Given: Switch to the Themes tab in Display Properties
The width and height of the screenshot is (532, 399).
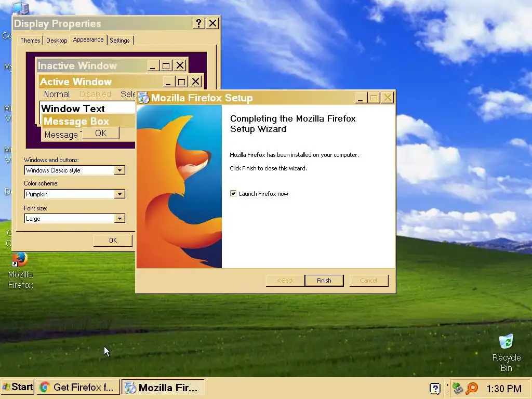Looking at the screenshot, I should coord(30,41).
